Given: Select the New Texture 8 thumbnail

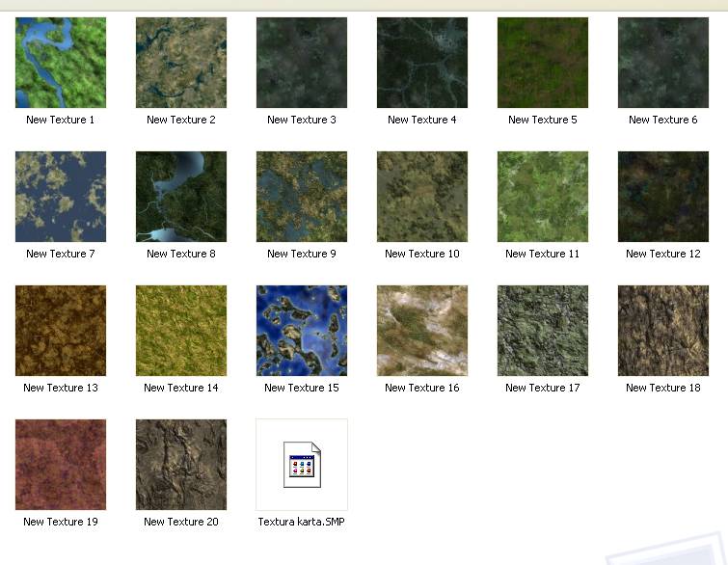Looking at the screenshot, I should coord(181,197).
